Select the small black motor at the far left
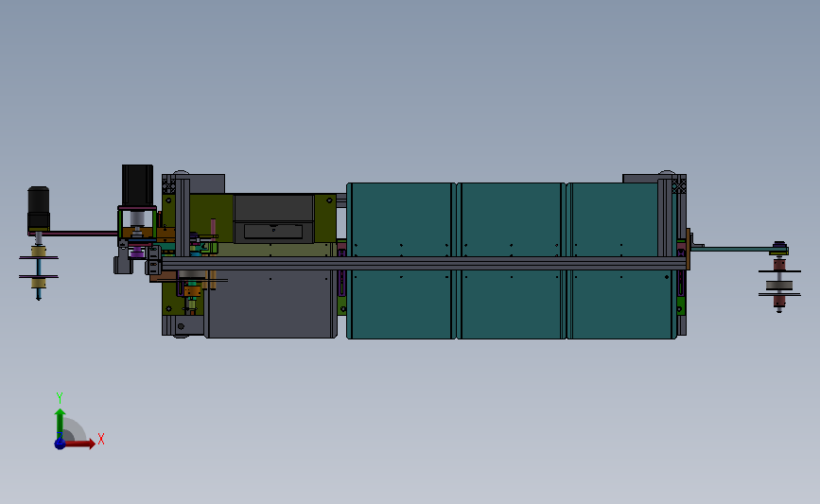Screen dimensions: 820x504 click(38, 208)
